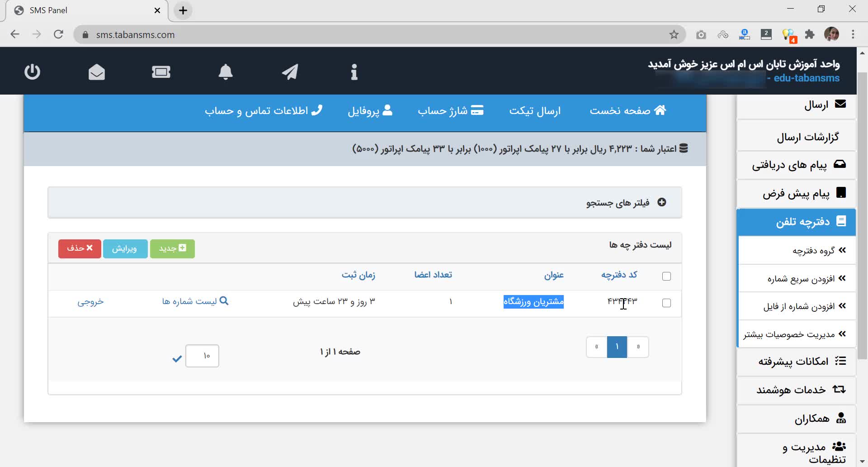
Task: Open the browser extensions puzzle icon
Action: pyautogui.click(x=810, y=35)
